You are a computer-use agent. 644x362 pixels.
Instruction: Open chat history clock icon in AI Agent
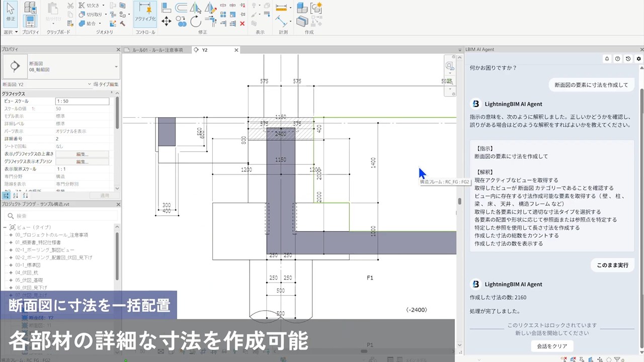(x=628, y=59)
